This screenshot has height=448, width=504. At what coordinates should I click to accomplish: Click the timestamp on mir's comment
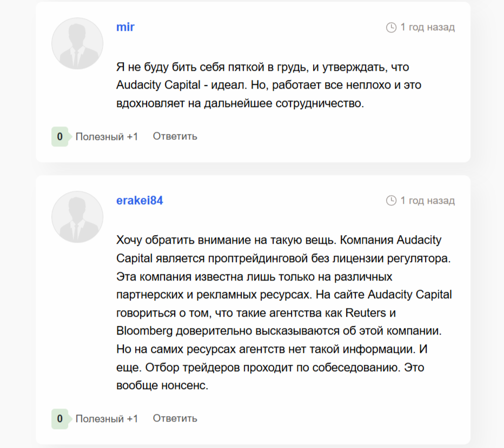[427, 27]
